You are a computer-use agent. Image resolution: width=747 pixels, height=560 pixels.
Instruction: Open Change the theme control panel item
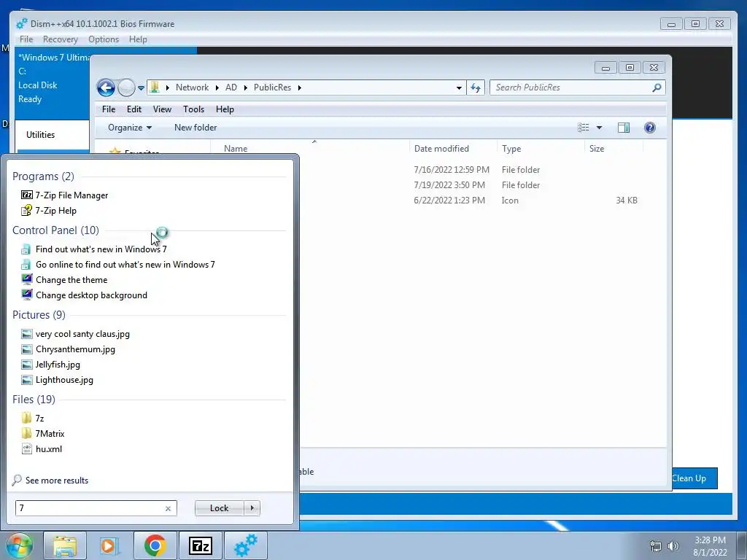click(x=65, y=279)
